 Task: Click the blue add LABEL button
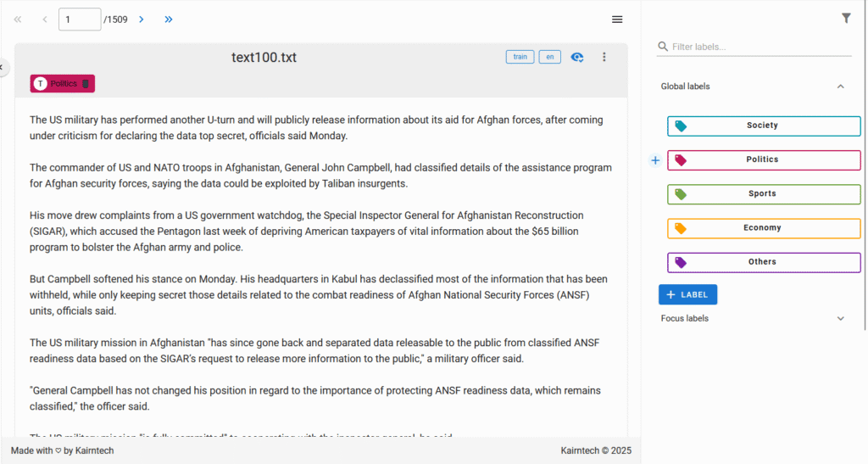point(687,294)
